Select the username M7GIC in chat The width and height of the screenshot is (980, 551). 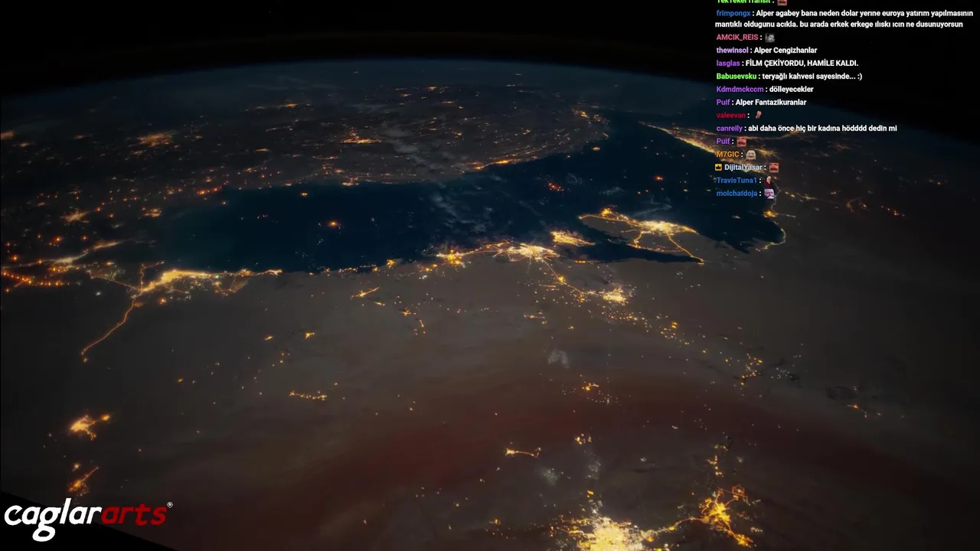coord(727,155)
